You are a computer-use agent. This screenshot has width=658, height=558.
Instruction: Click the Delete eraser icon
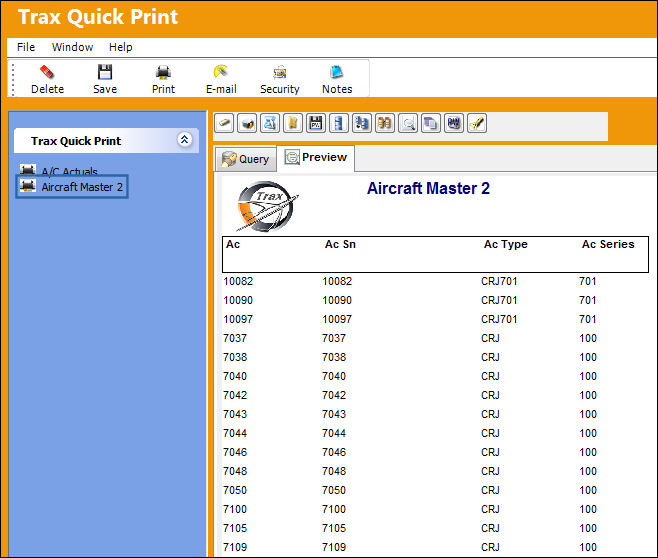click(x=47, y=72)
